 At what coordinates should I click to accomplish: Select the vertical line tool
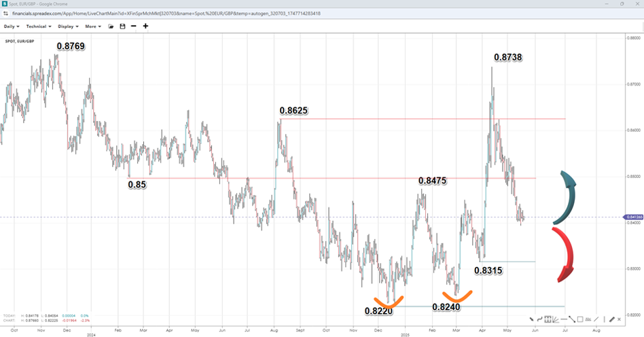(x=604, y=319)
